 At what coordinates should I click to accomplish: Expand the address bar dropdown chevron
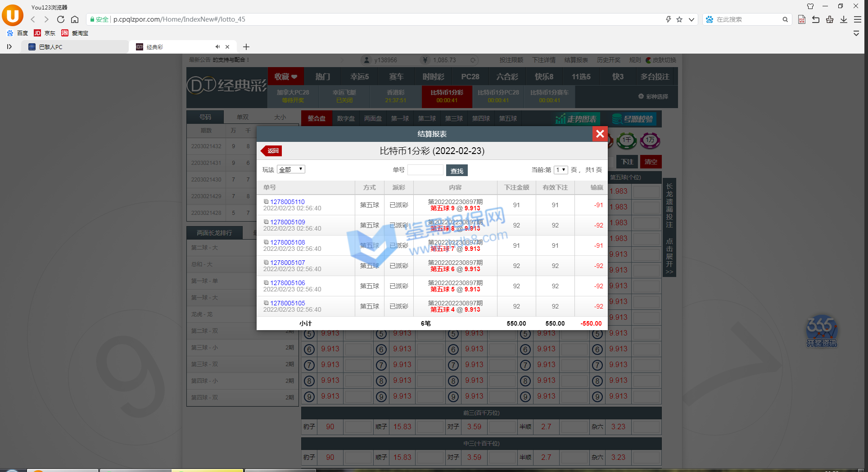tap(691, 19)
